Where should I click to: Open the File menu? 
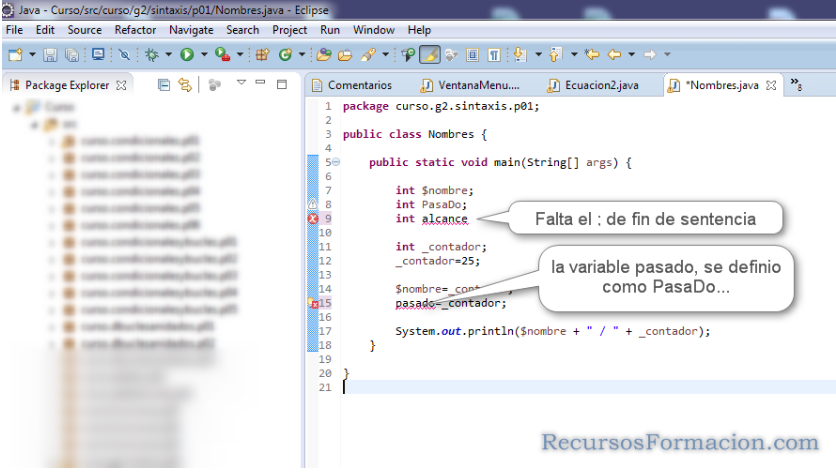point(14,30)
